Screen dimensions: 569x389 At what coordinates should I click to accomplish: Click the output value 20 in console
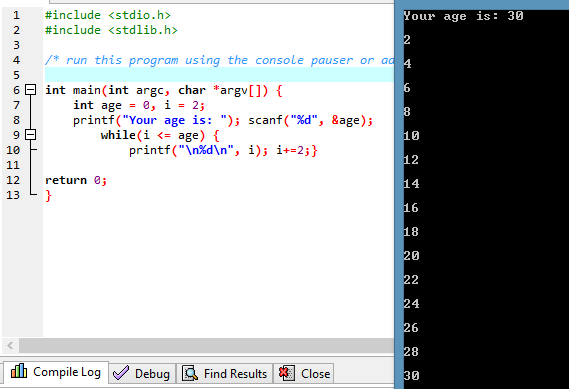coord(411,256)
